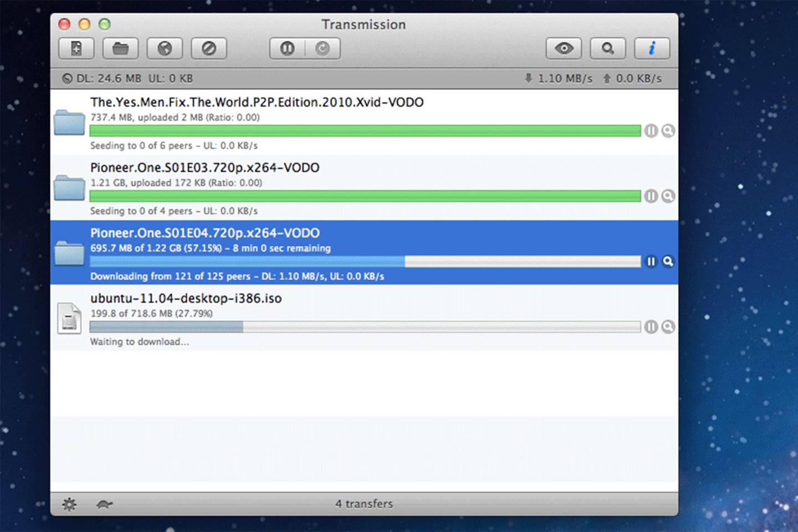Click the Transmission window title
This screenshot has height=532, width=798.
pyautogui.click(x=364, y=25)
